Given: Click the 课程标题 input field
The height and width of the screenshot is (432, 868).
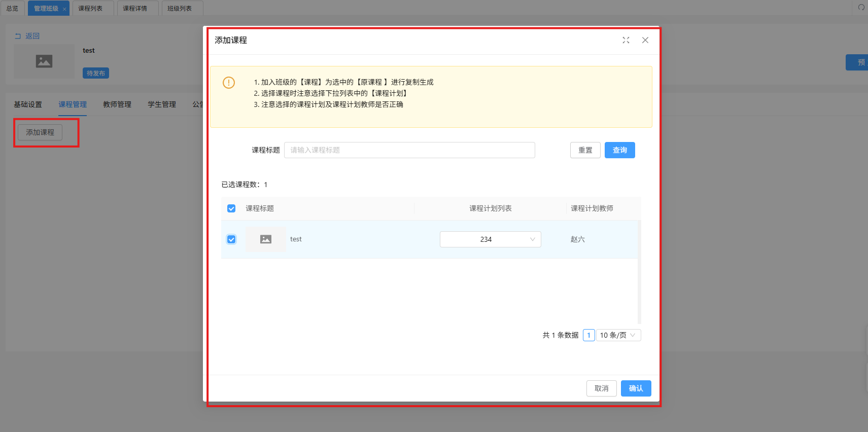Looking at the screenshot, I should pos(409,150).
